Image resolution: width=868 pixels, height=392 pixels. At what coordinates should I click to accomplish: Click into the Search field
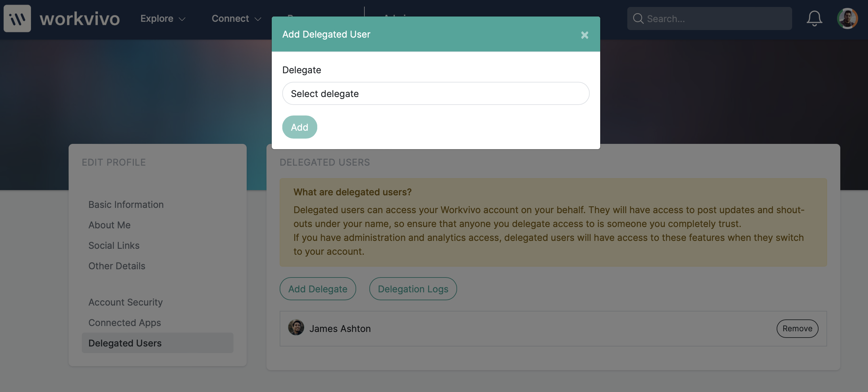click(709, 18)
